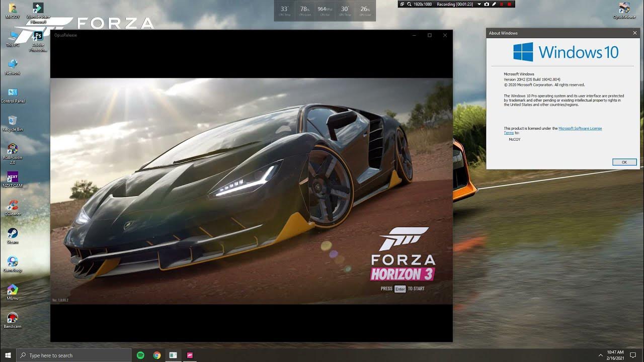Image resolution: width=644 pixels, height=362 pixels.
Task: Click the taskbar search box
Action: coord(74,355)
